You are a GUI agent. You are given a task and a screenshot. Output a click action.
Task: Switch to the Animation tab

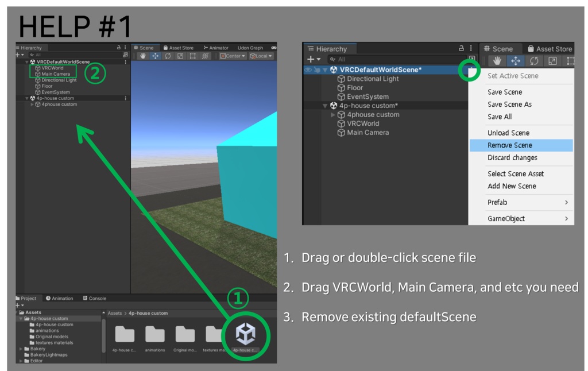pyautogui.click(x=59, y=298)
